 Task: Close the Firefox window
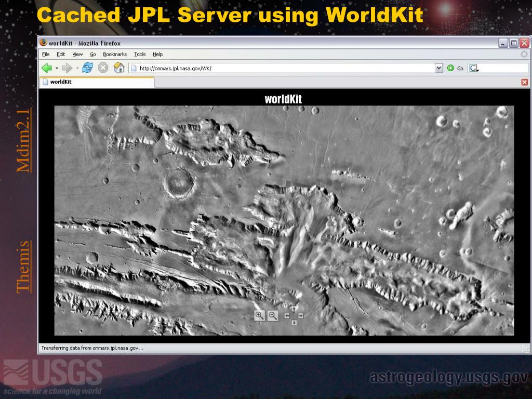[524, 43]
